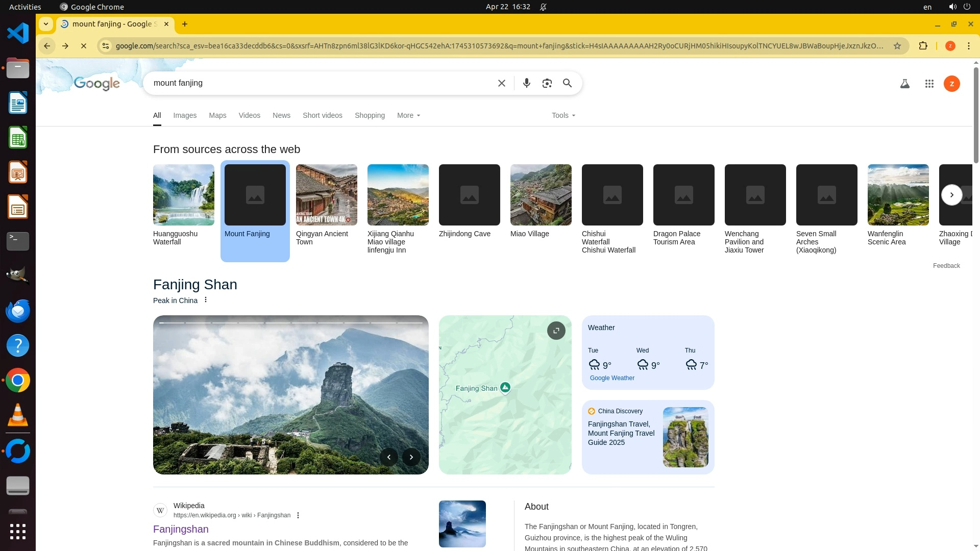Switch to the Images tab

click(x=185, y=115)
